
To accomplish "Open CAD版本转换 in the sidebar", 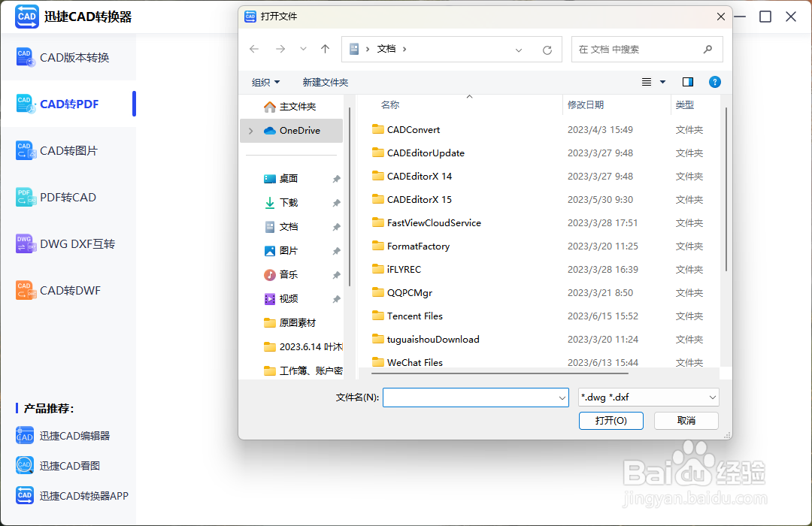I will [68, 57].
